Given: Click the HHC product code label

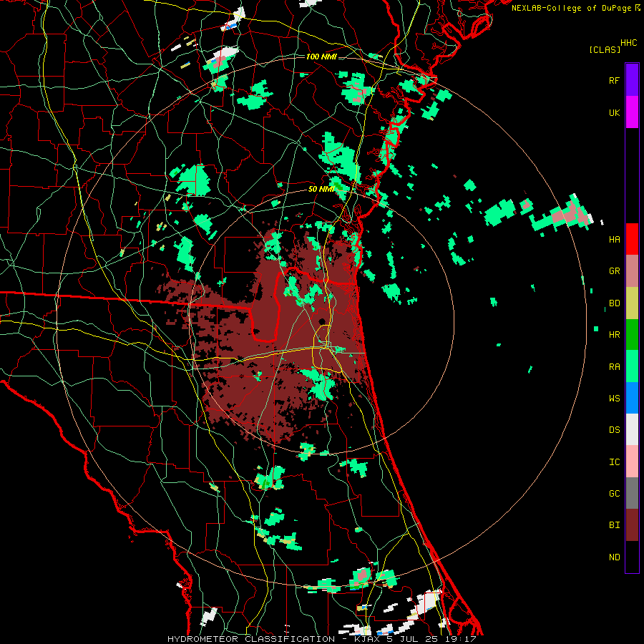Looking at the screenshot, I should tap(629, 43).
